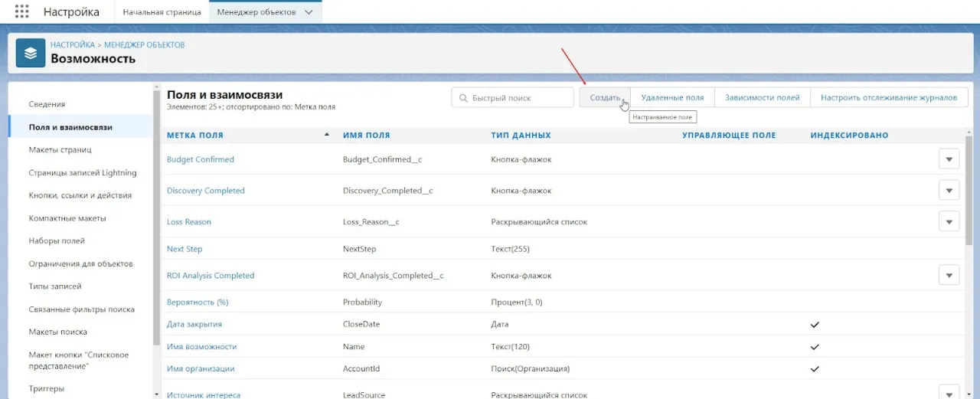Sort by the Тип данных column header
The image size is (980, 399).
point(521,136)
